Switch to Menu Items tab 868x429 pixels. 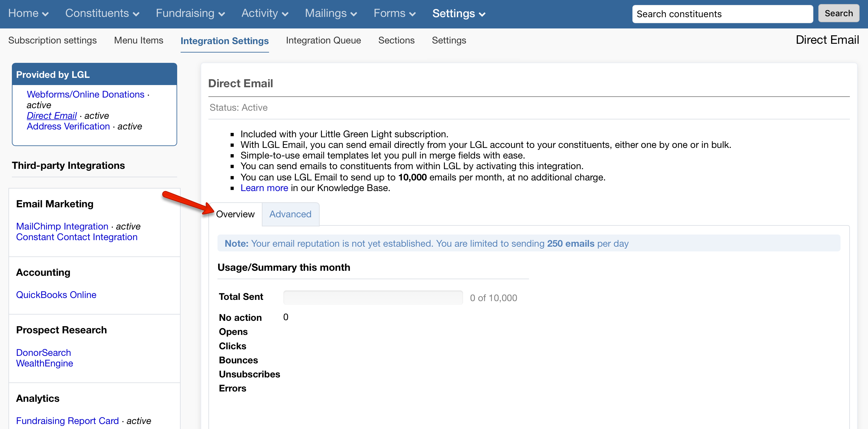(x=138, y=40)
